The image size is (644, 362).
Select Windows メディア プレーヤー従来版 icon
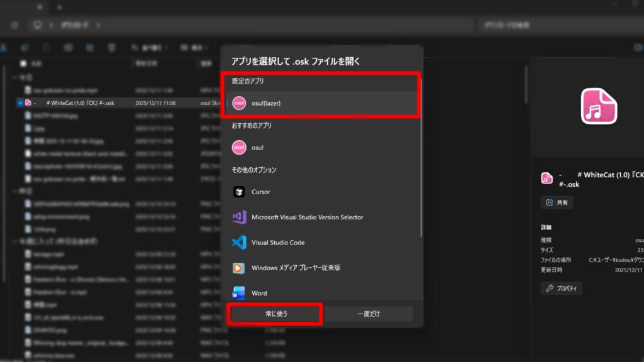(239, 268)
